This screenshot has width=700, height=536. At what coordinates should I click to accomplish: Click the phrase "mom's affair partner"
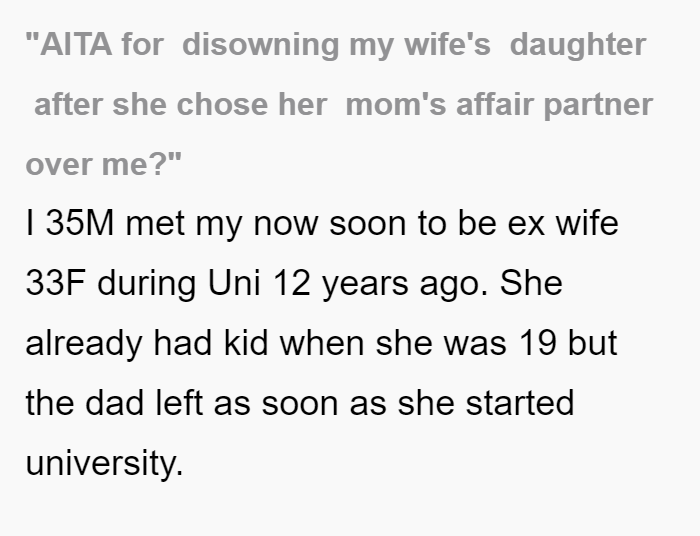(499, 106)
